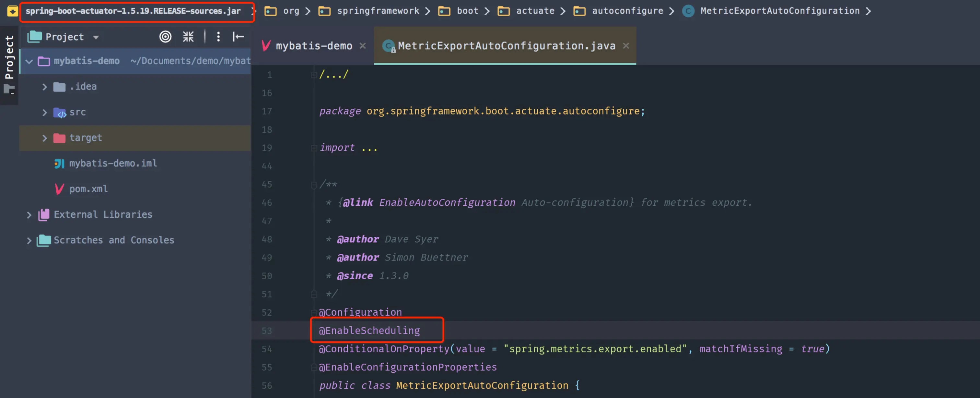Image resolution: width=980 pixels, height=398 pixels.
Task: Click the IML module file icon
Action: [59, 164]
